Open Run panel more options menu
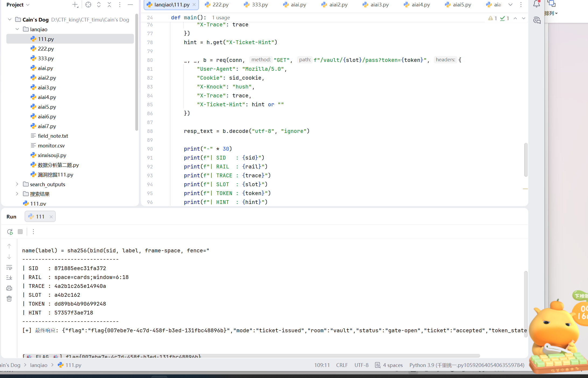This screenshot has height=378, width=588. [33, 232]
